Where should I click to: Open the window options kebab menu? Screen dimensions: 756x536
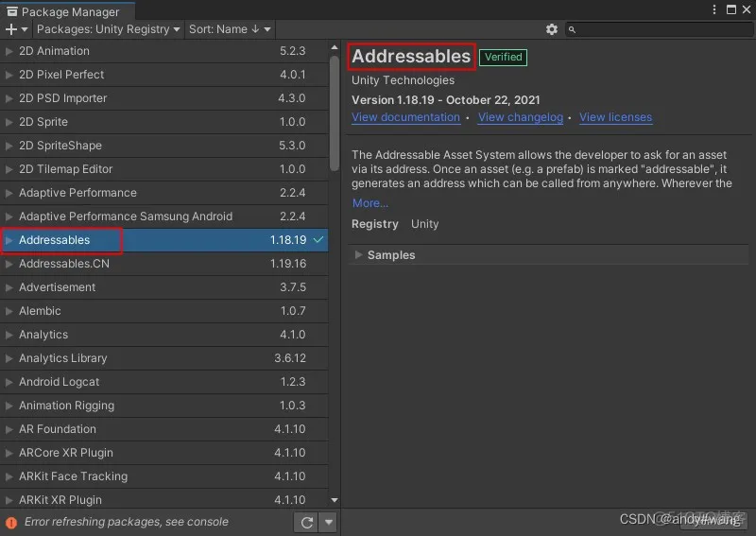(714, 9)
